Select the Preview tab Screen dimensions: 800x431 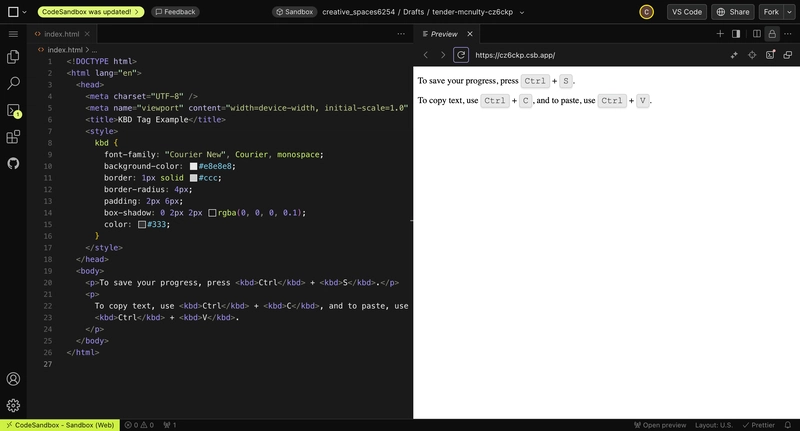point(444,34)
